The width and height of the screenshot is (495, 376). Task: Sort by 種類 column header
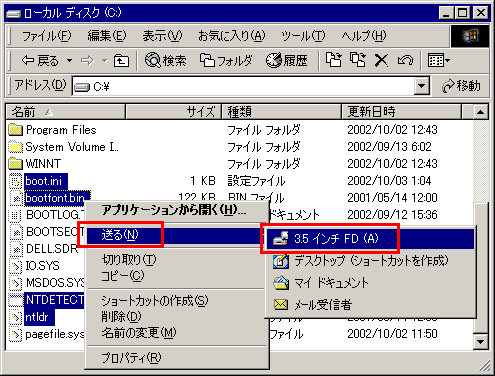point(282,112)
